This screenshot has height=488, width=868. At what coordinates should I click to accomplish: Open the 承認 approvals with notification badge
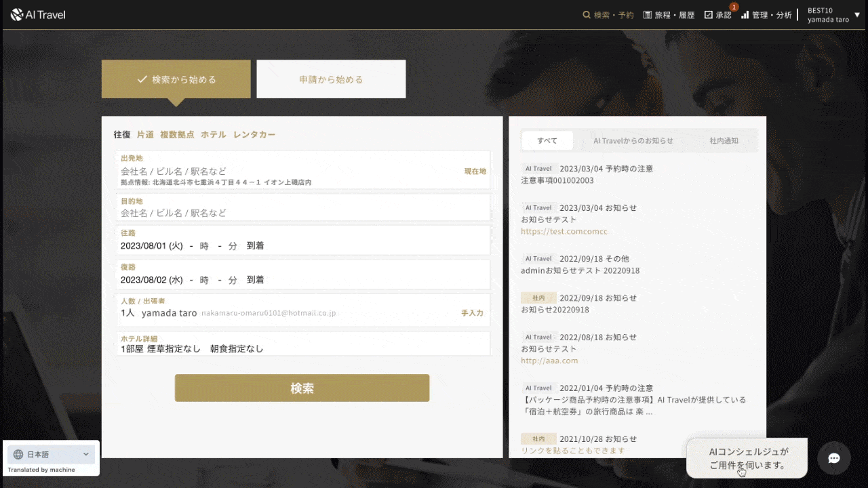pyautogui.click(x=718, y=15)
